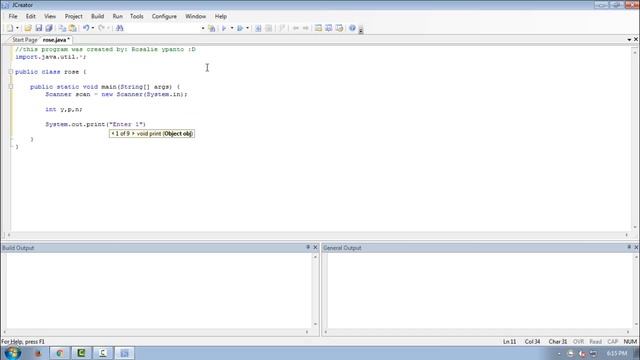Pin the Build Output panel
640x360 pixels.
click(x=308, y=247)
